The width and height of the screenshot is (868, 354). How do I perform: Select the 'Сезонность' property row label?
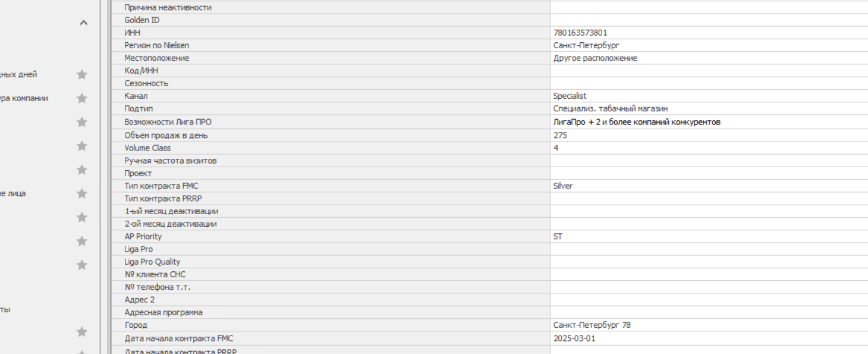click(146, 83)
